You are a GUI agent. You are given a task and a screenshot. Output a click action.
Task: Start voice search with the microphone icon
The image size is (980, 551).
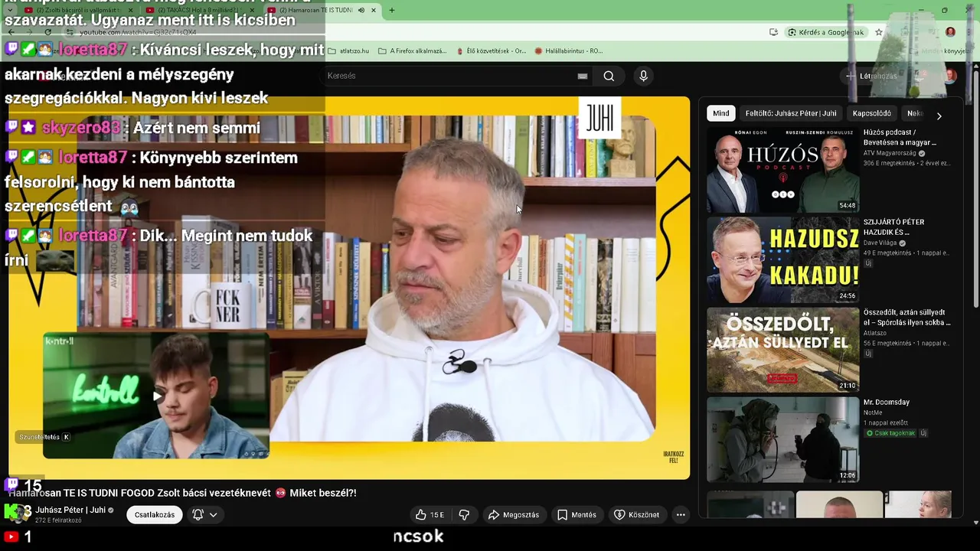click(643, 76)
